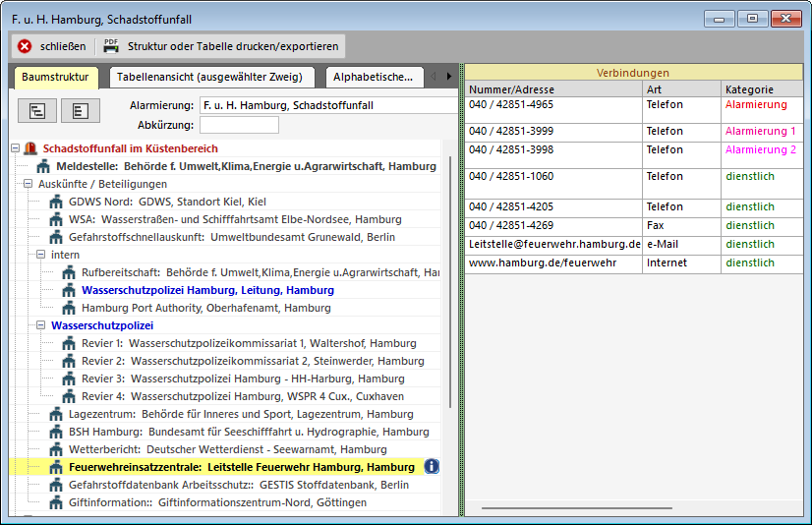812x525 pixels.
Task: Click the horizontal scrollbar in Verbindungen panel
Action: (577, 509)
